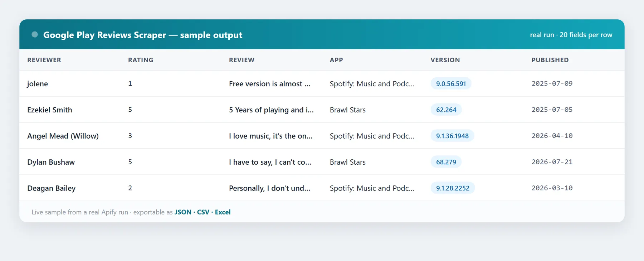Viewport: 644px width, 261px height.
Task: Click reviewer name Dylan Bushaw
Action: pyautogui.click(x=51, y=162)
